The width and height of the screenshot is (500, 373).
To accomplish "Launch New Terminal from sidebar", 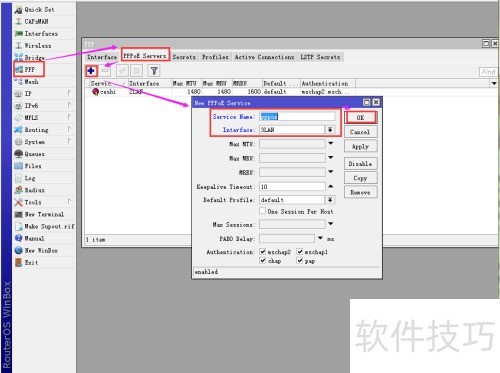I will coord(43,214).
